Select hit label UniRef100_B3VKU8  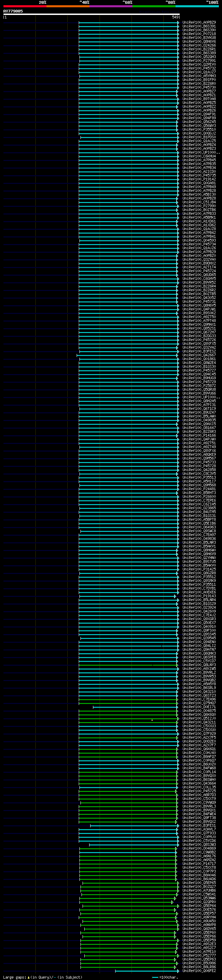(x=199, y=38)
